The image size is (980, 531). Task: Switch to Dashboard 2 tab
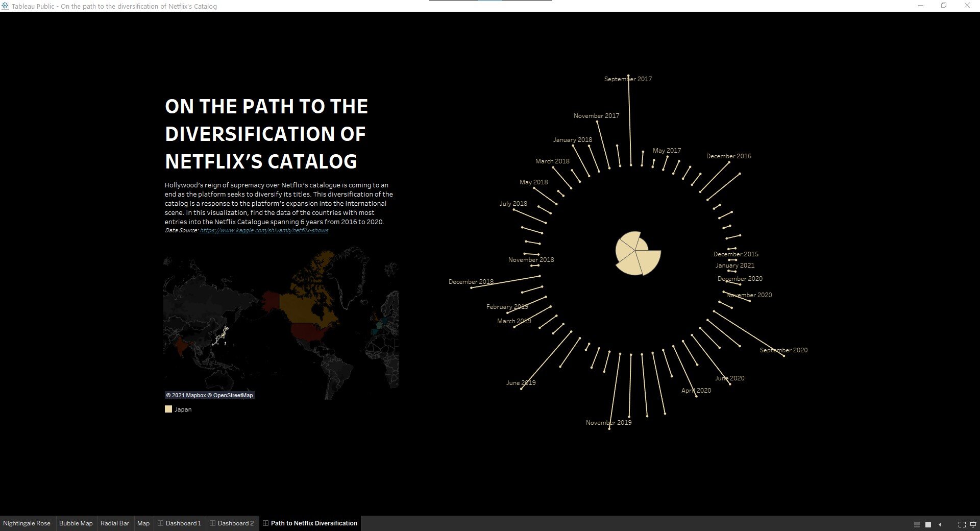(x=232, y=523)
